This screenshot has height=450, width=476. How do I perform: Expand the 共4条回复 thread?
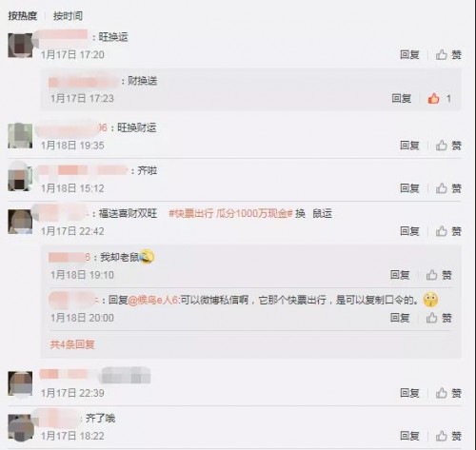(72, 344)
